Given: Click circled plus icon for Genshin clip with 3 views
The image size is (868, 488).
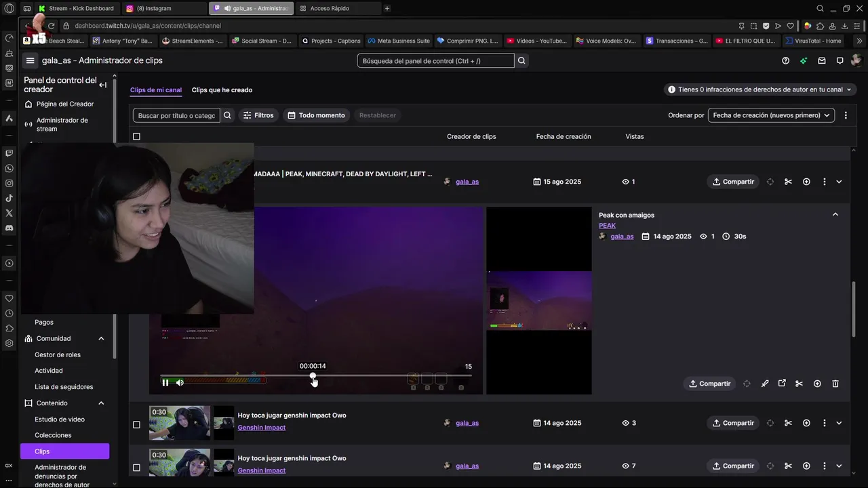Looking at the screenshot, I should coord(806,423).
